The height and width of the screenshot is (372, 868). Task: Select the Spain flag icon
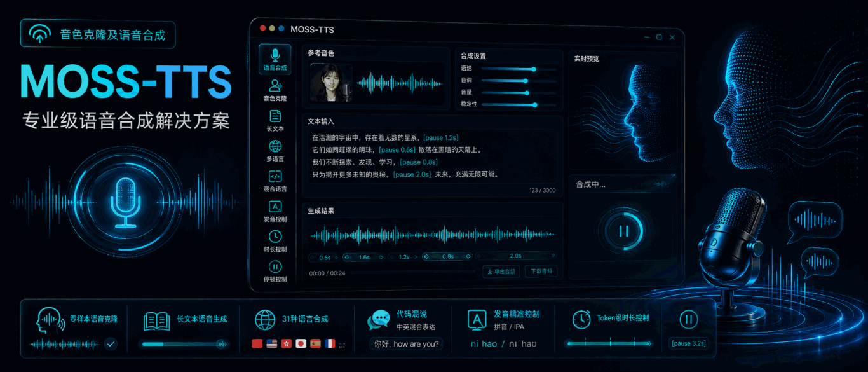click(316, 344)
